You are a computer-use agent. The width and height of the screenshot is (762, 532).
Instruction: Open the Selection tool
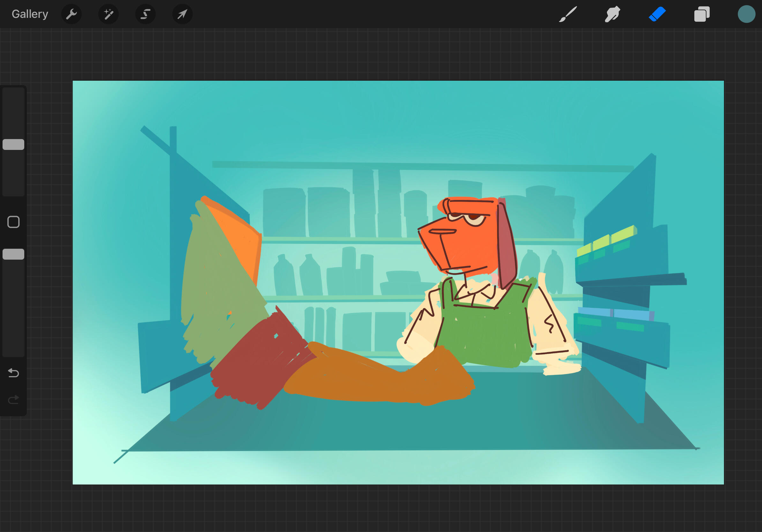(x=145, y=14)
